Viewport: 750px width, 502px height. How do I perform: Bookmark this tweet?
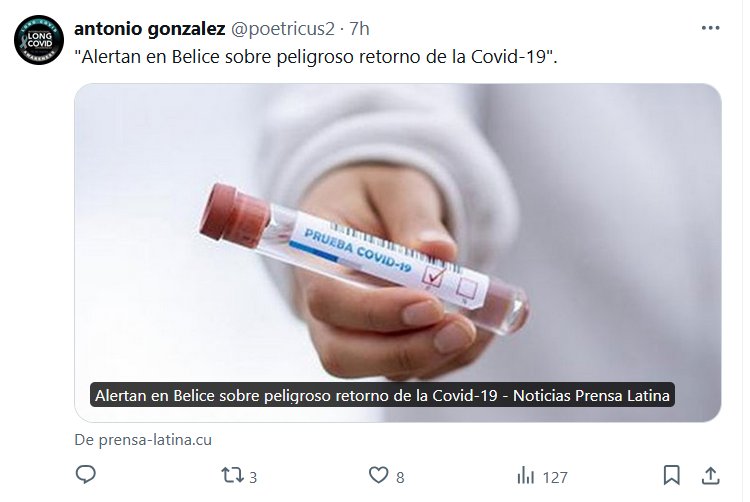click(x=672, y=475)
